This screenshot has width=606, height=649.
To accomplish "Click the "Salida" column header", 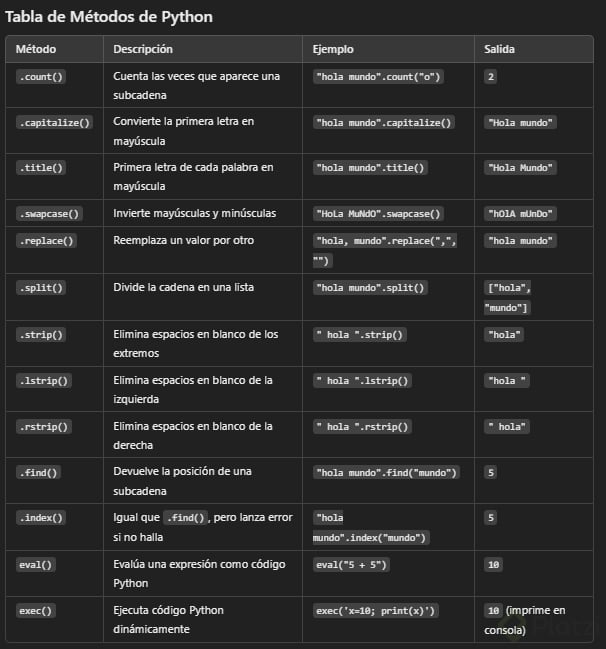I will point(501,49).
